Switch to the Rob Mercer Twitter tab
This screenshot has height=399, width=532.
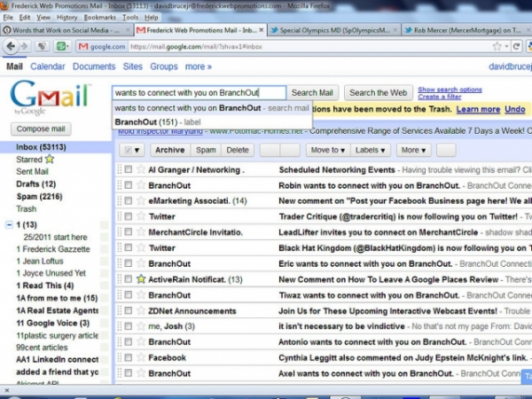coord(467,30)
